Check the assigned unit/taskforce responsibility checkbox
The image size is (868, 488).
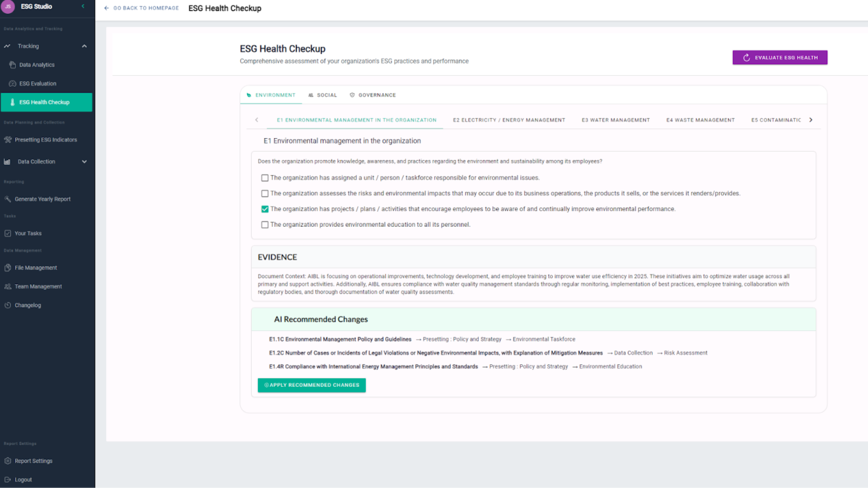click(265, 178)
